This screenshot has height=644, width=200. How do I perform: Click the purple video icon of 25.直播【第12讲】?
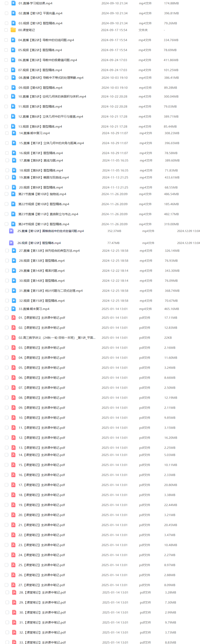[x=11, y=231]
